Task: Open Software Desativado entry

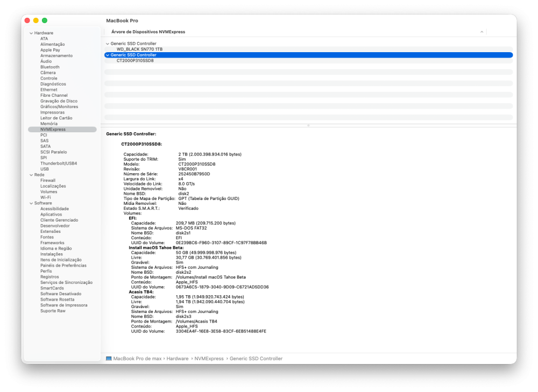Action: coord(61,294)
